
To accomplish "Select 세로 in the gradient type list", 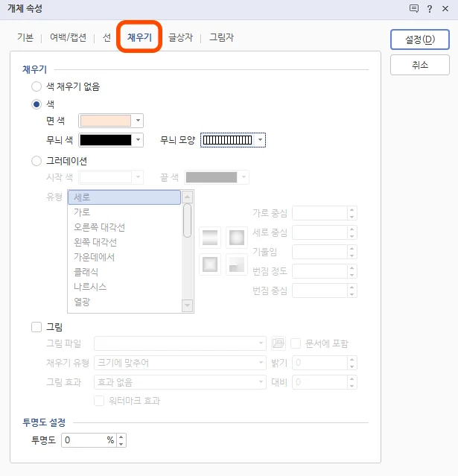I will [x=124, y=197].
